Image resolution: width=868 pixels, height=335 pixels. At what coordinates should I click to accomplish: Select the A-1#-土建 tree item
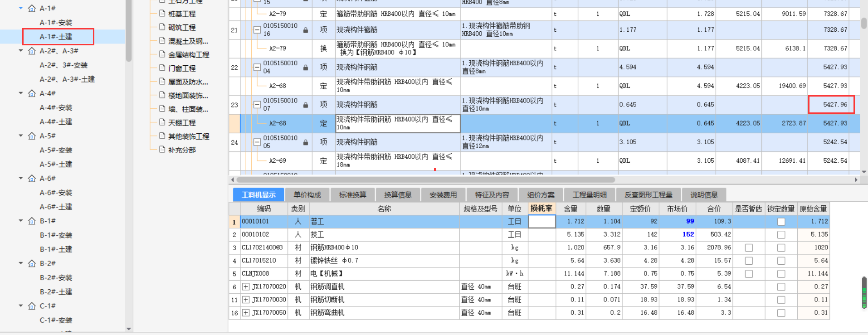tap(56, 37)
